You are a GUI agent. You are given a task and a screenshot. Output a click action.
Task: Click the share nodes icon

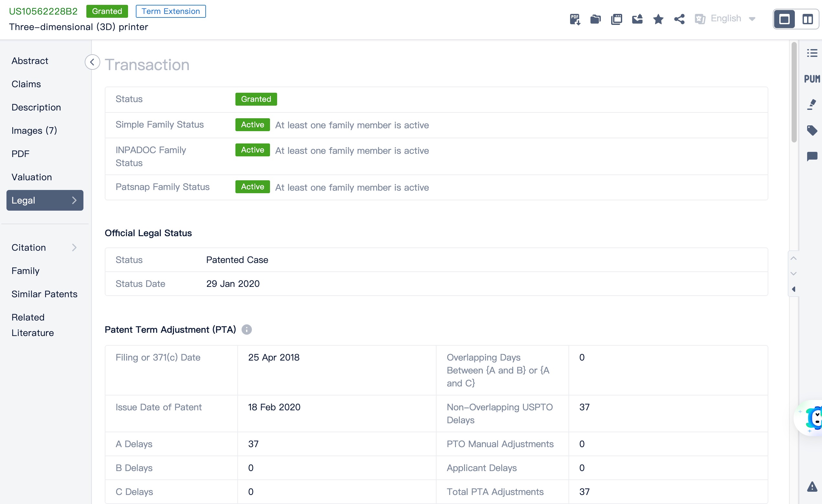click(679, 19)
